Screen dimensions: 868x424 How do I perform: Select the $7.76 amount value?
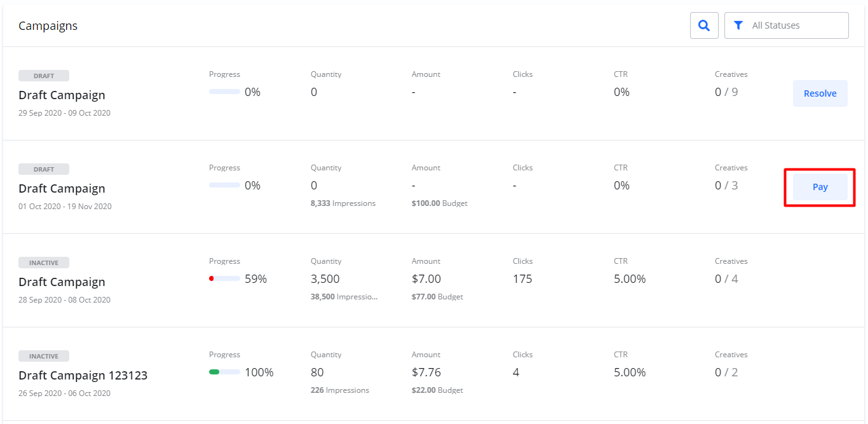426,373
